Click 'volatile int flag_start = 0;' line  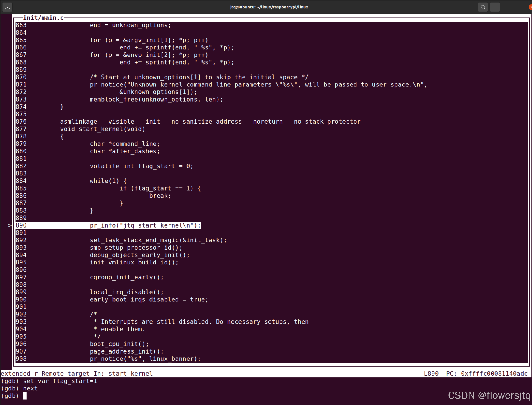point(142,166)
